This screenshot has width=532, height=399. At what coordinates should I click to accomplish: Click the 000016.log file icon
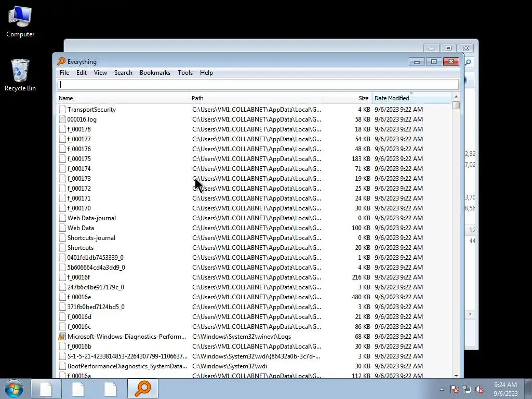click(62, 119)
